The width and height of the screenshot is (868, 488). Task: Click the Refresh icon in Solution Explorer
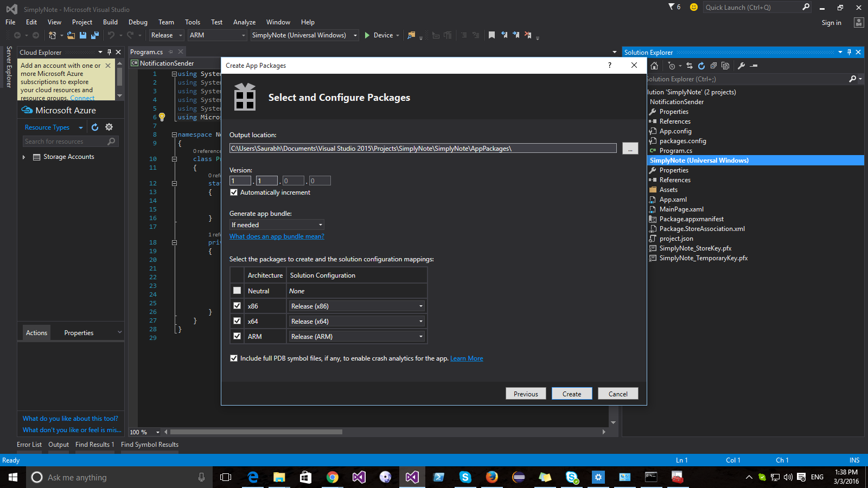point(701,66)
